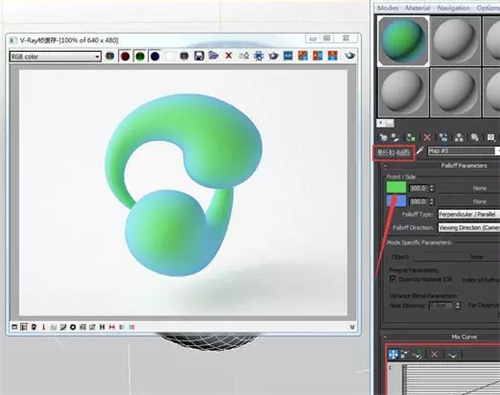
Task: Open Falloff Direction dropdown
Action: tap(469, 228)
